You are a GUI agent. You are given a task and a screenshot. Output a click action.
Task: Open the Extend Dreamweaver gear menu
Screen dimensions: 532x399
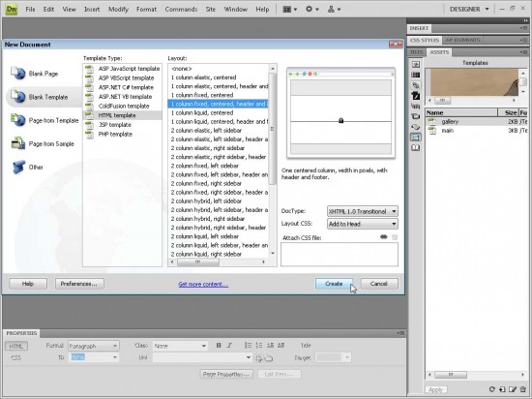click(312, 9)
